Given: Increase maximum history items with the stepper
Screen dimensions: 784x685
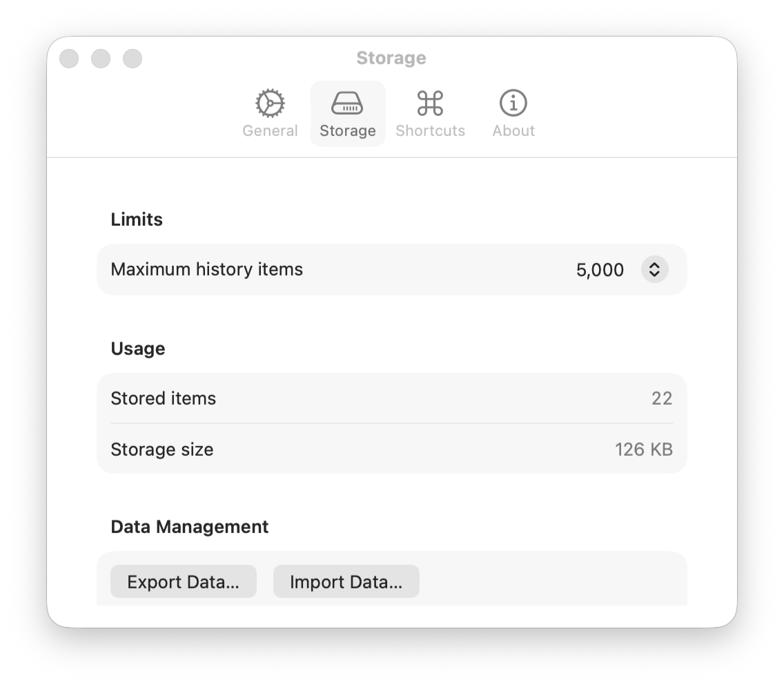Looking at the screenshot, I should pos(654,265).
